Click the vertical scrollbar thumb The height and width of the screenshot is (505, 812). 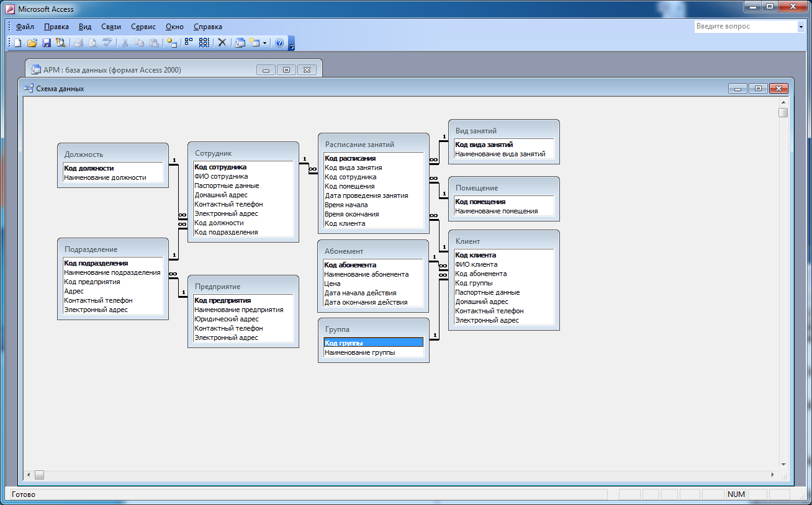click(x=783, y=112)
